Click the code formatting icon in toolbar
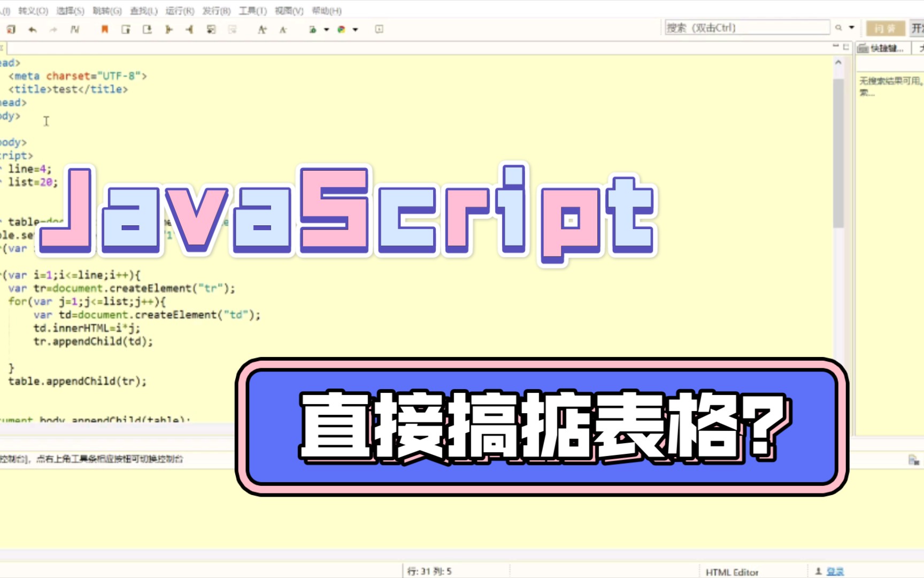Screen dimensions: 924x578 tap(75, 29)
